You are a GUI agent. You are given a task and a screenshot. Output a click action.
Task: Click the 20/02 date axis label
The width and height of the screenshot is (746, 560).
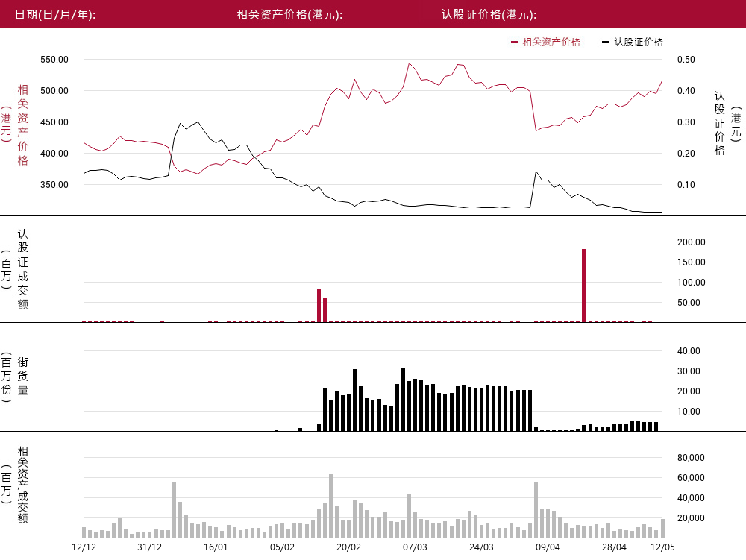click(x=348, y=547)
